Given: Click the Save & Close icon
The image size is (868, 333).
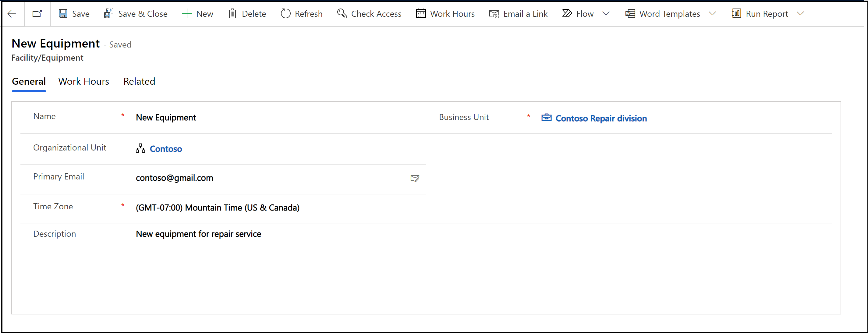Looking at the screenshot, I should (108, 13).
